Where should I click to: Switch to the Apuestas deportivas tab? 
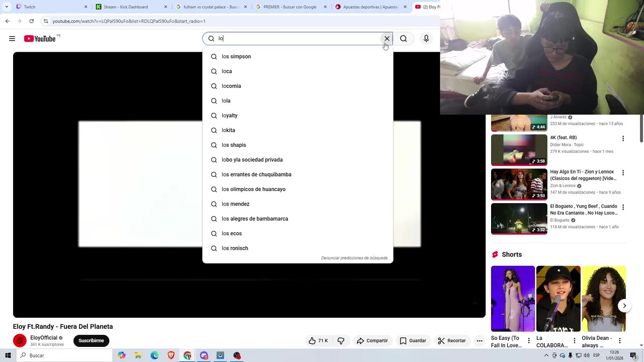tap(371, 7)
